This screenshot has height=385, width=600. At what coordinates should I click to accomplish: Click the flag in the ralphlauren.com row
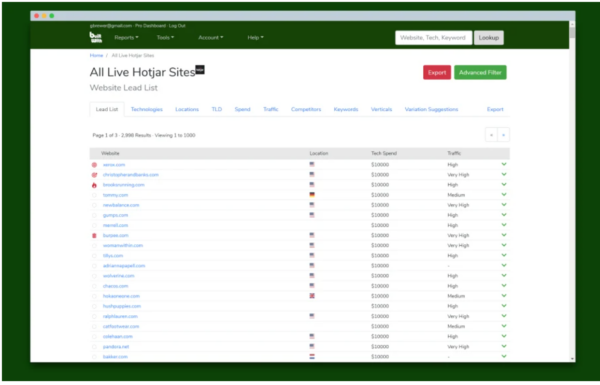click(x=312, y=316)
